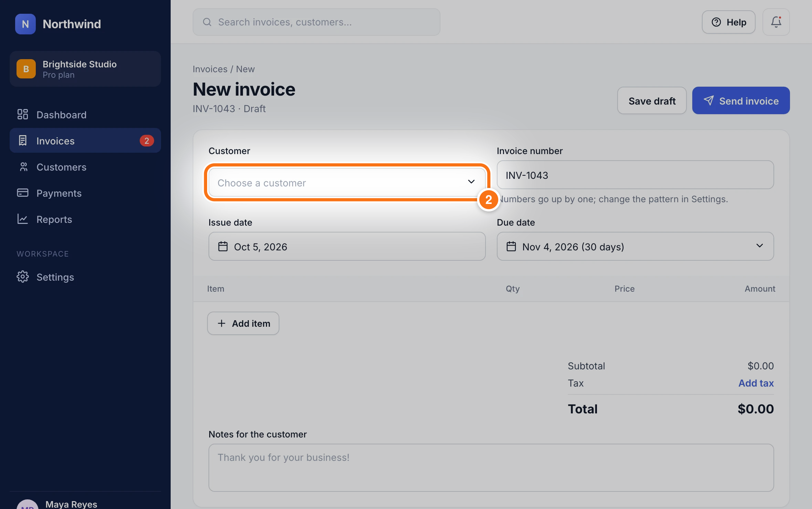Add a new line item
812x509 pixels.
point(243,323)
